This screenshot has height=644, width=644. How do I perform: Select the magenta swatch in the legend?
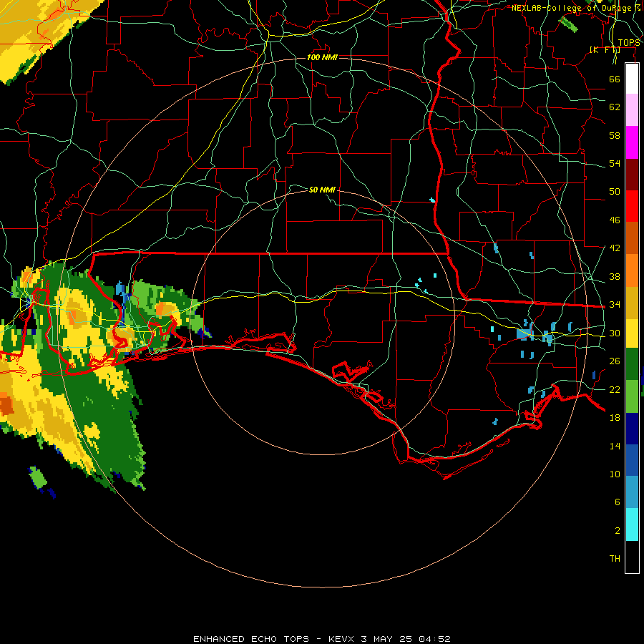pos(632,142)
